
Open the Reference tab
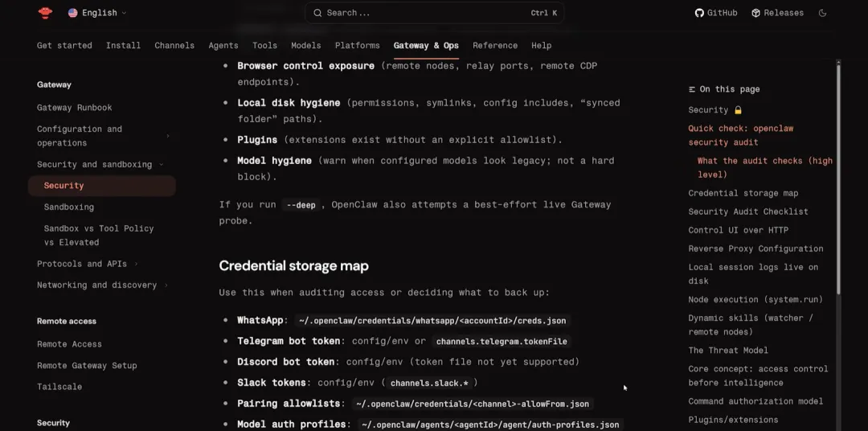click(x=495, y=45)
